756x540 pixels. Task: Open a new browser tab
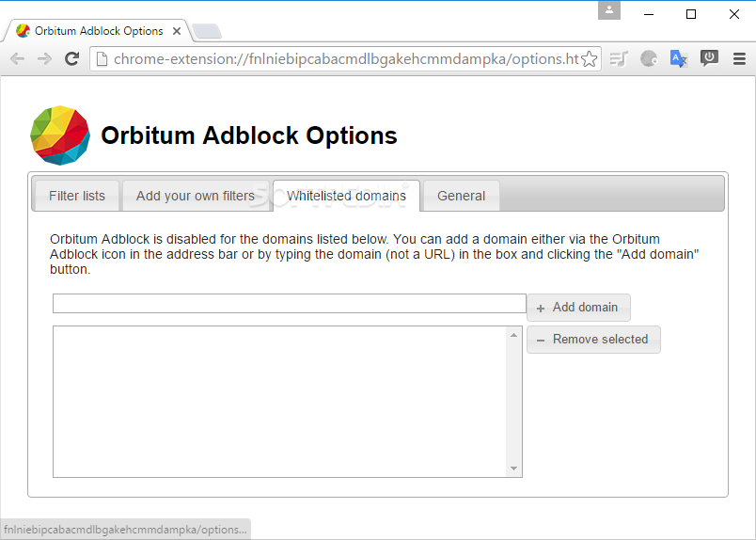tap(206, 31)
